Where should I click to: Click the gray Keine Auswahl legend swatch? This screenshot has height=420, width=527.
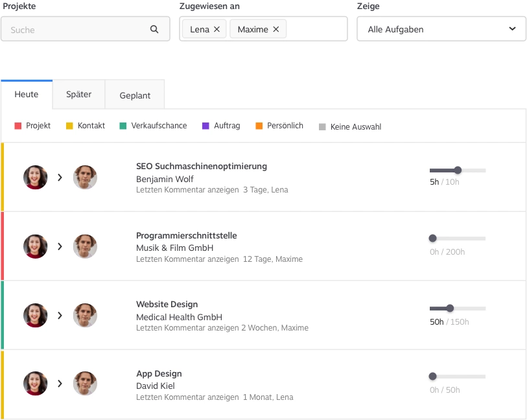coord(322,127)
